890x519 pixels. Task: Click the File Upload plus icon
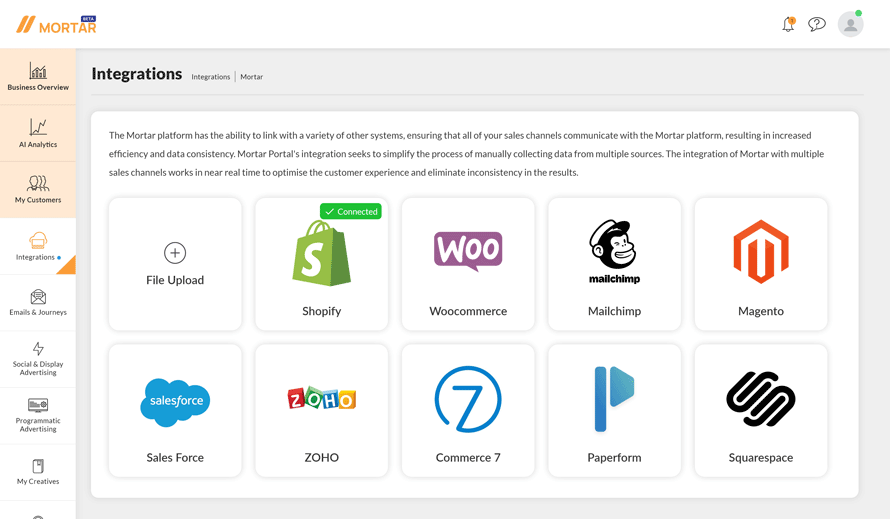(x=175, y=253)
